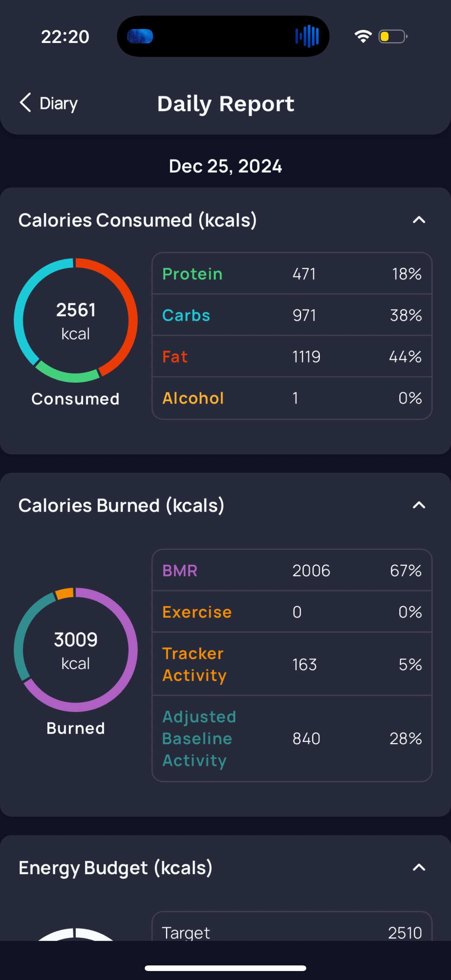Collapse the Energy Budget section
451x980 pixels.
[418, 867]
